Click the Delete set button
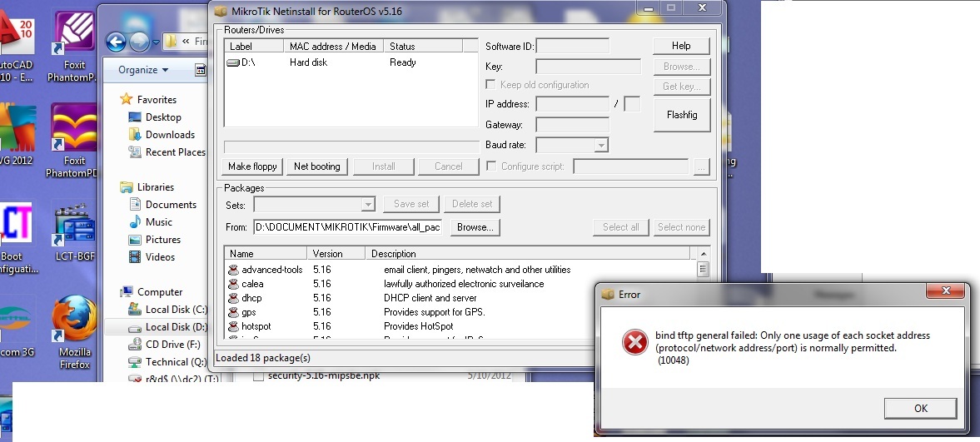Image resolution: width=980 pixels, height=442 pixels. coord(472,204)
